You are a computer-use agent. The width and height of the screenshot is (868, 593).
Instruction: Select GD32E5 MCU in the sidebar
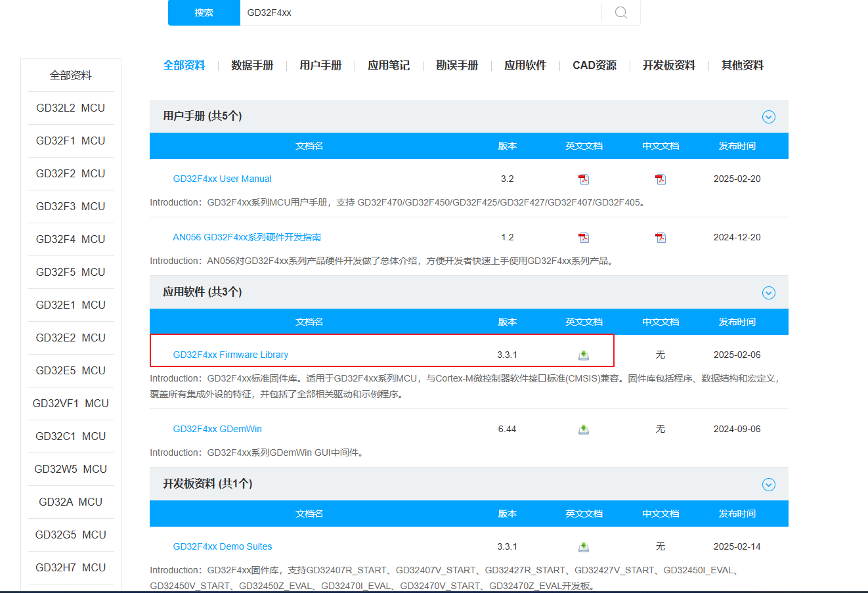click(71, 370)
